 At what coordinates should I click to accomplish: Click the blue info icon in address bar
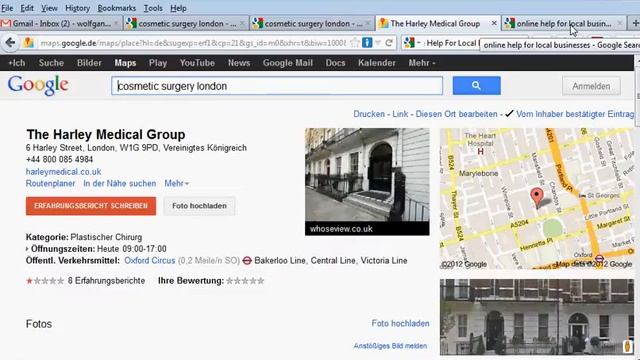(367, 42)
